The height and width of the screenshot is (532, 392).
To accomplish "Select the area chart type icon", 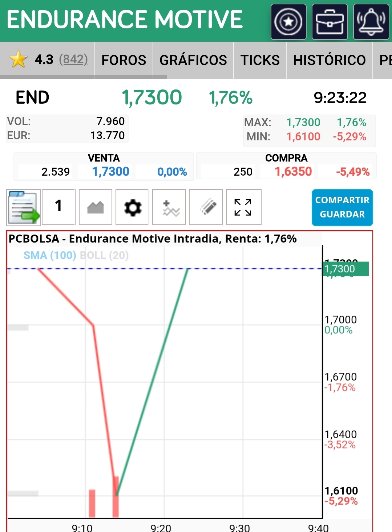I will [x=96, y=207].
